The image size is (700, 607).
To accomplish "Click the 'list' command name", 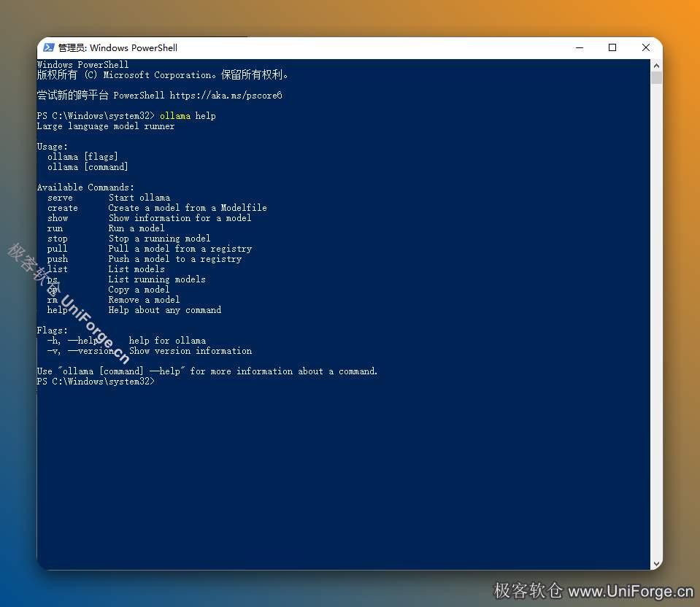I will click(58, 269).
